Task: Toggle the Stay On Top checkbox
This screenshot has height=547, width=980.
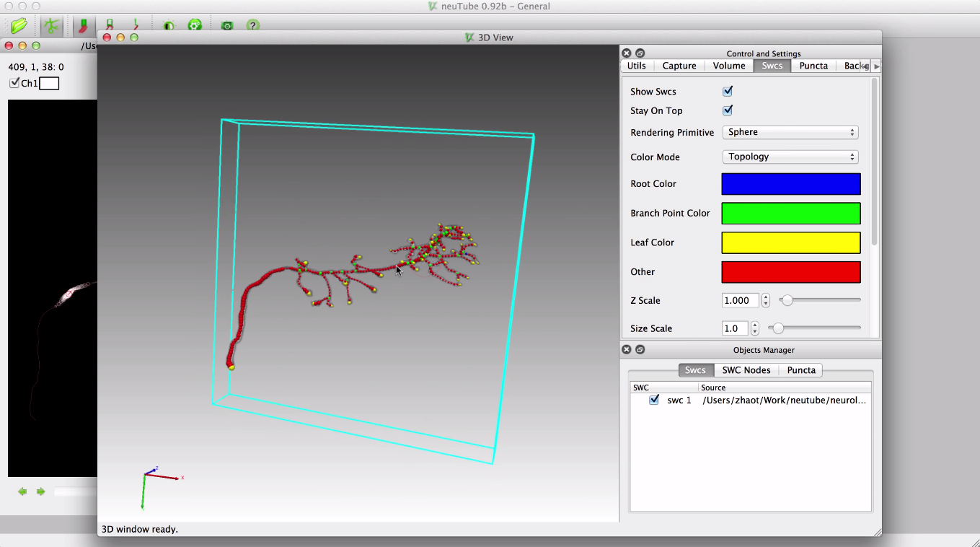Action: (x=728, y=110)
